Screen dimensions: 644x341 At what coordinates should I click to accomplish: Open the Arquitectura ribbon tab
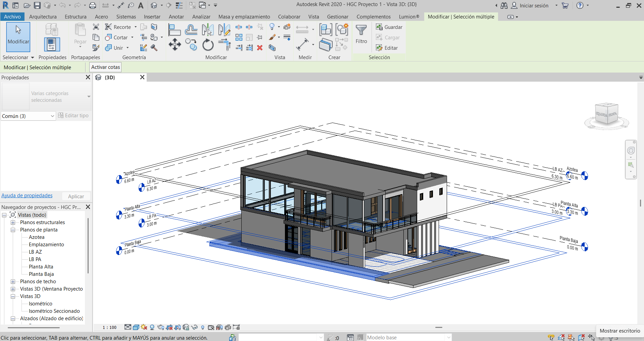pyautogui.click(x=43, y=17)
